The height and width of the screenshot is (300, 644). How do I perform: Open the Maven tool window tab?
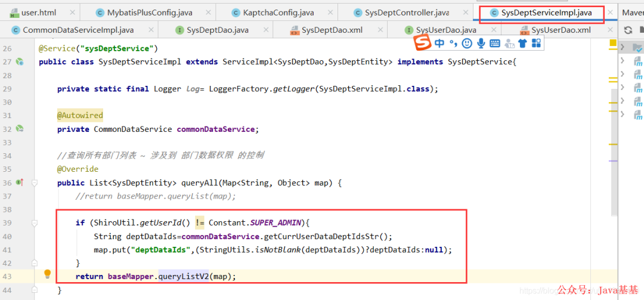point(633,13)
